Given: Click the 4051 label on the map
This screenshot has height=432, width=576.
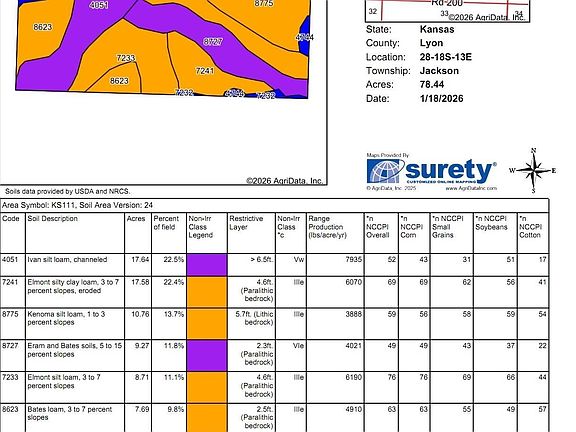Looking at the screenshot, I should (x=99, y=5).
